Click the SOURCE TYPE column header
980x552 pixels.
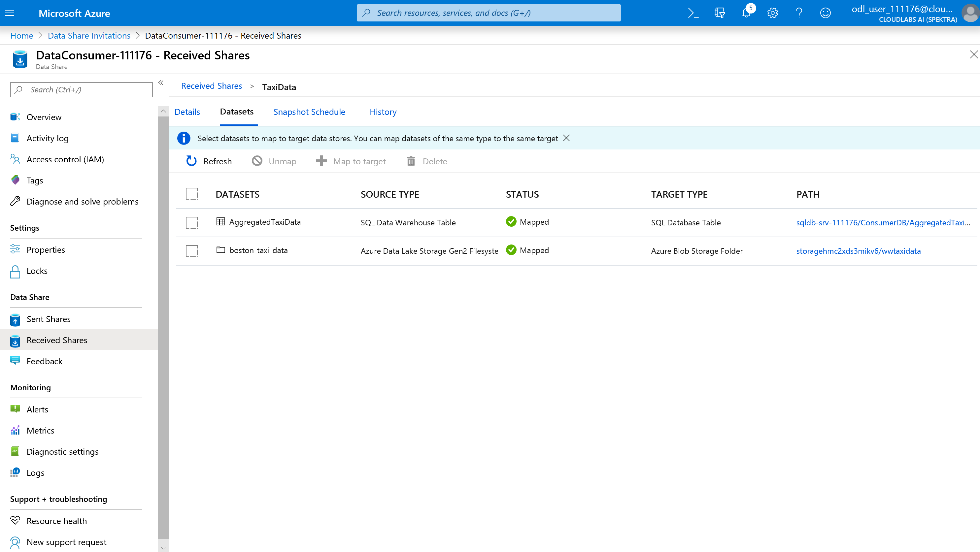coord(390,194)
